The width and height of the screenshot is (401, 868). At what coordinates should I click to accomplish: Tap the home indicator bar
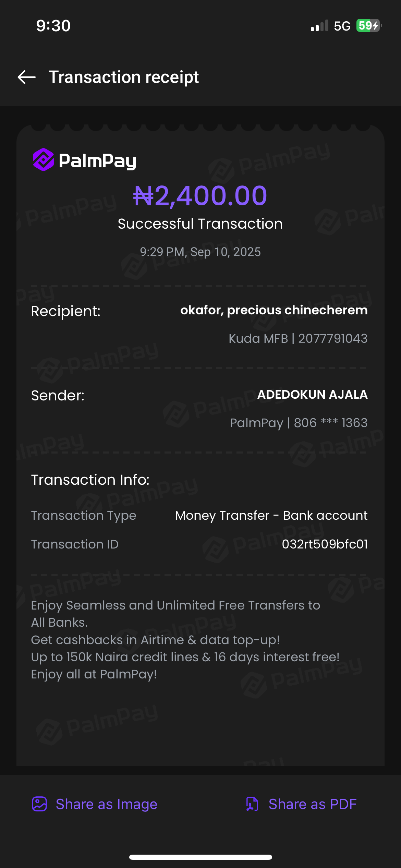200,857
